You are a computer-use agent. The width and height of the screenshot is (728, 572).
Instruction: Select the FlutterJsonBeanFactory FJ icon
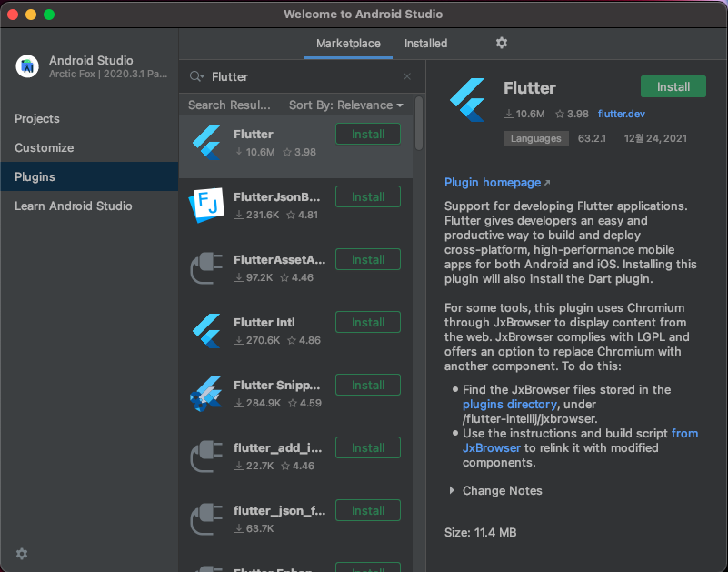click(x=206, y=205)
